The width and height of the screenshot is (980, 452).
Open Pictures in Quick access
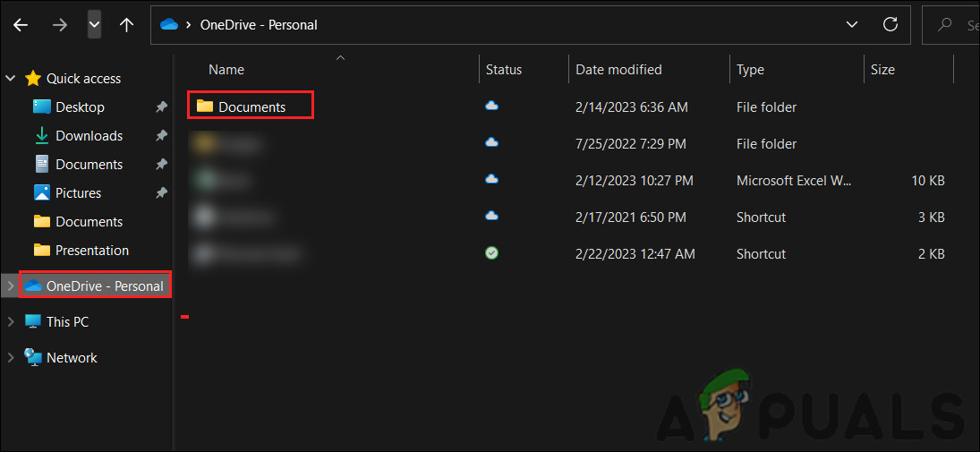click(78, 193)
